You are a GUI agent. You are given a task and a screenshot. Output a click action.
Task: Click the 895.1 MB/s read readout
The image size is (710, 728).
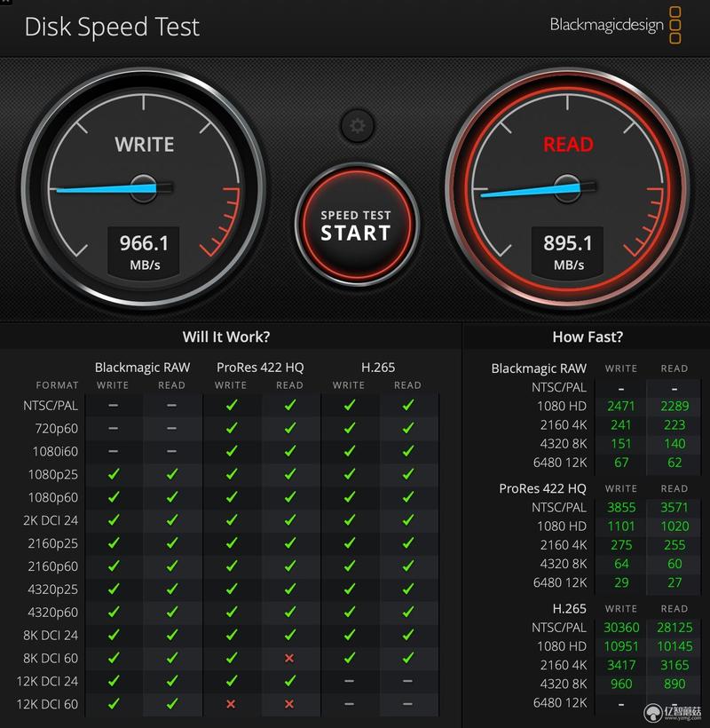(567, 251)
